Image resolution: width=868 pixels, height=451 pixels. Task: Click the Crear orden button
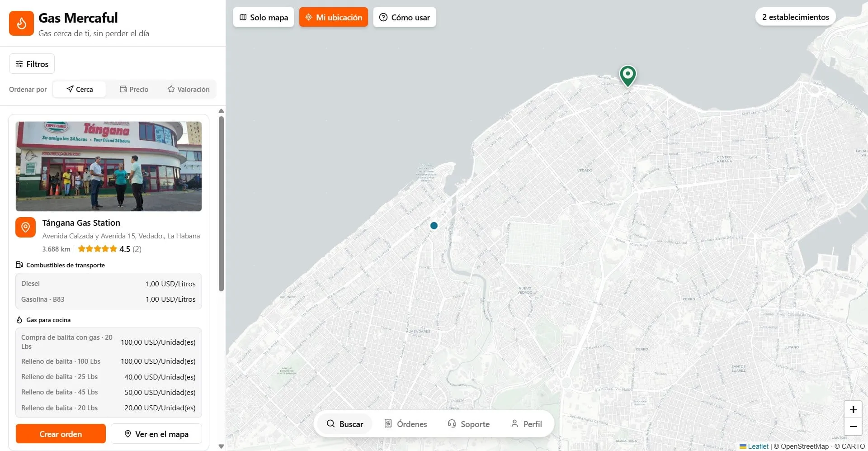[61, 434]
